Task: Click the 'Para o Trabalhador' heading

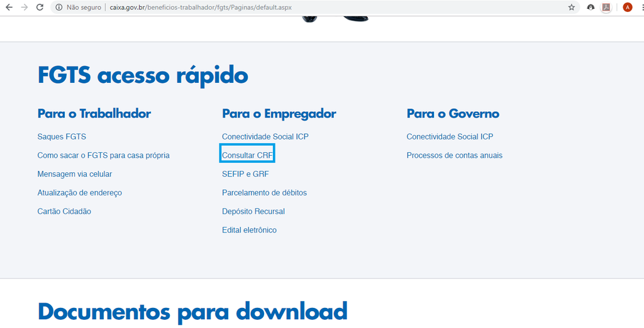Action: 94,114
